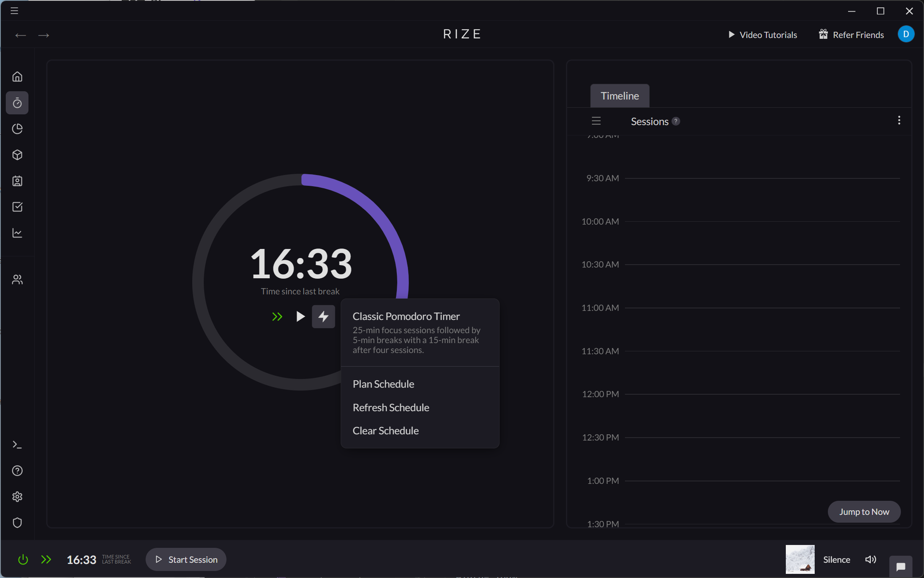Open the contact card icon in sidebar
924x578 pixels.
click(17, 181)
